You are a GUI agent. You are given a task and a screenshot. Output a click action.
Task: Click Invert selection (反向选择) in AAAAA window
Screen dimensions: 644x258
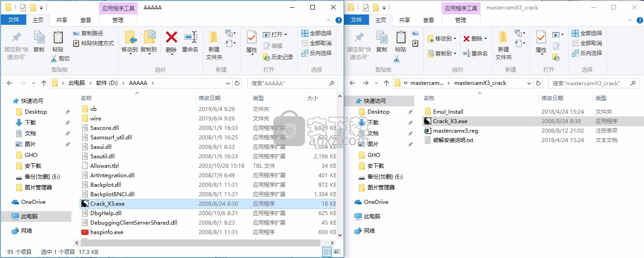(x=316, y=53)
